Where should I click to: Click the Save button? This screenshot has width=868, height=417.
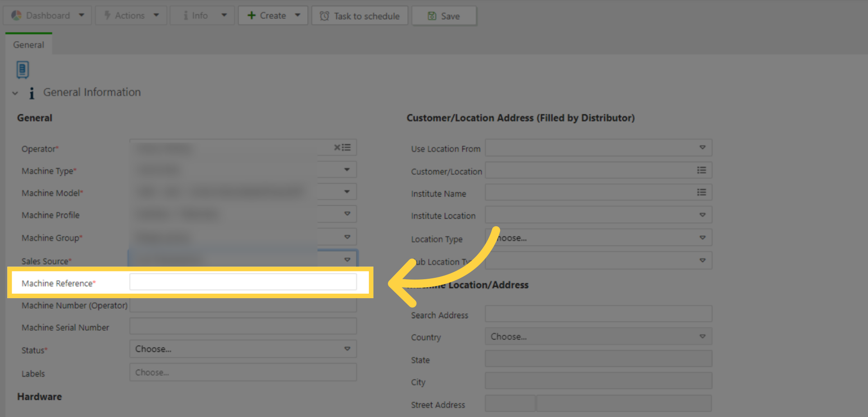pyautogui.click(x=444, y=16)
